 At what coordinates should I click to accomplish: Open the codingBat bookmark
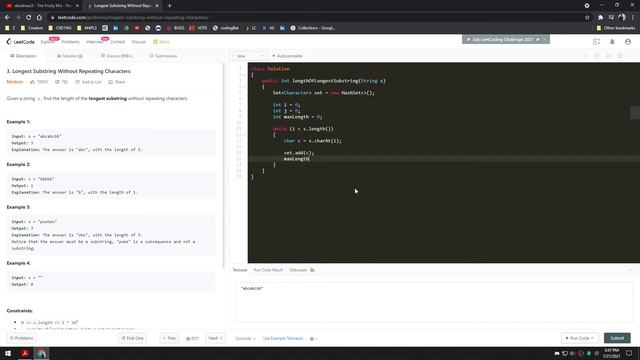coord(226,28)
